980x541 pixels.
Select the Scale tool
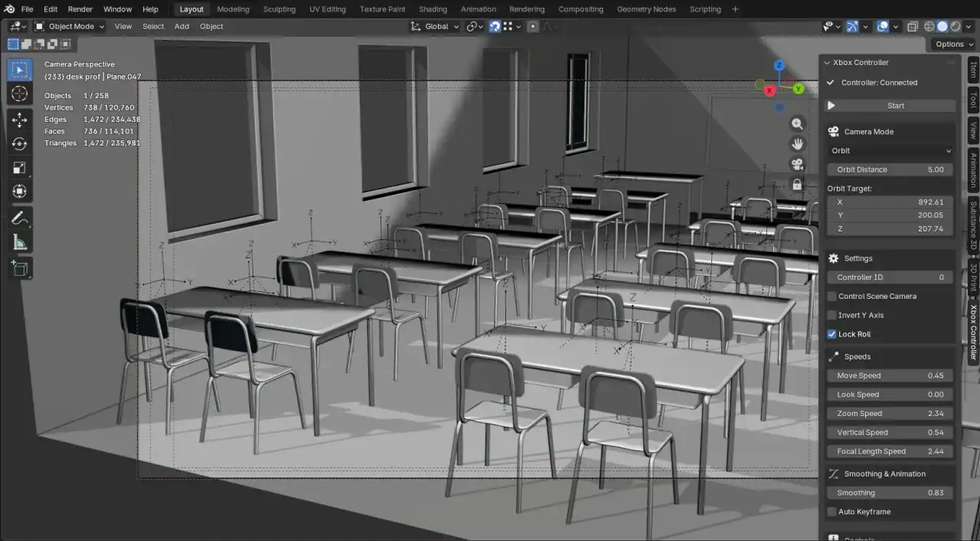(x=20, y=168)
